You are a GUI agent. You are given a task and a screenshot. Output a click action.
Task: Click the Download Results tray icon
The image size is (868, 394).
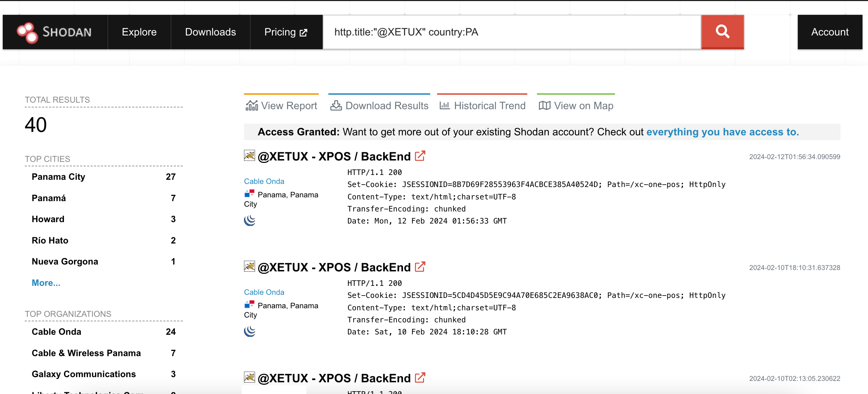[336, 105]
